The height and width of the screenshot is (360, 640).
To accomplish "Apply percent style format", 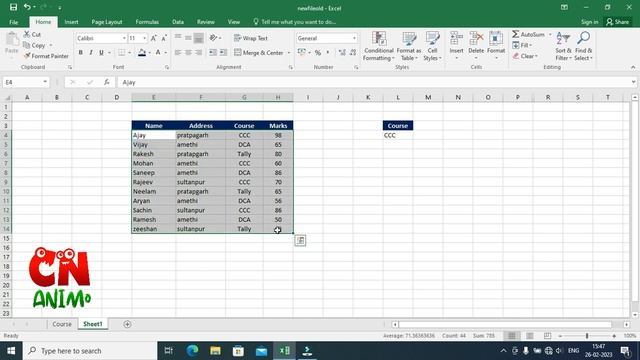I will click(x=318, y=53).
